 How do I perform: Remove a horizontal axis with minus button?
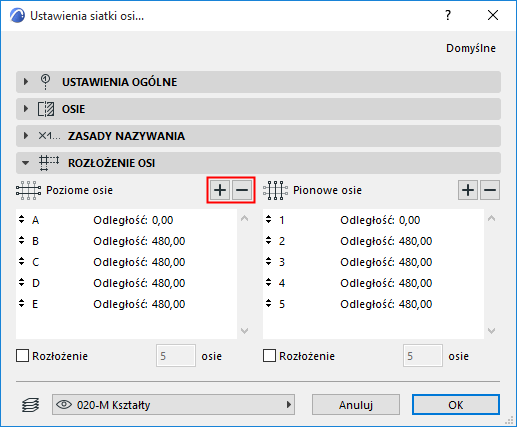click(x=242, y=190)
